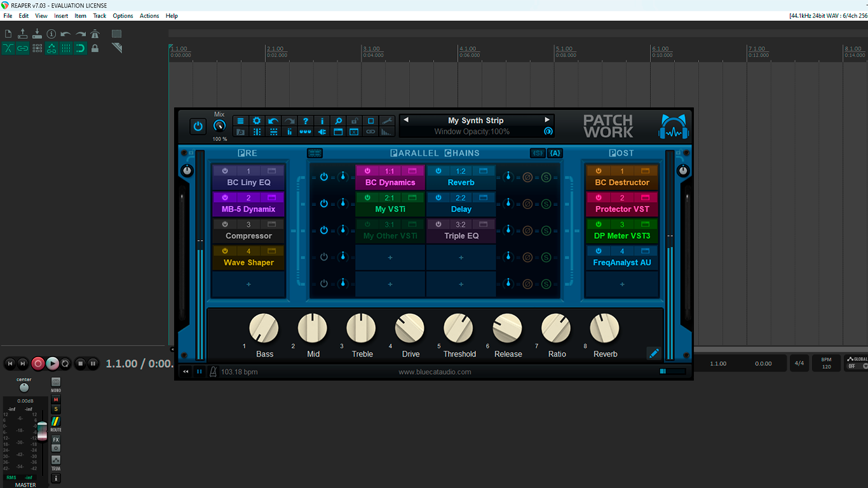Click the red Record transport button

pyautogui.click(x=38, y=363)
